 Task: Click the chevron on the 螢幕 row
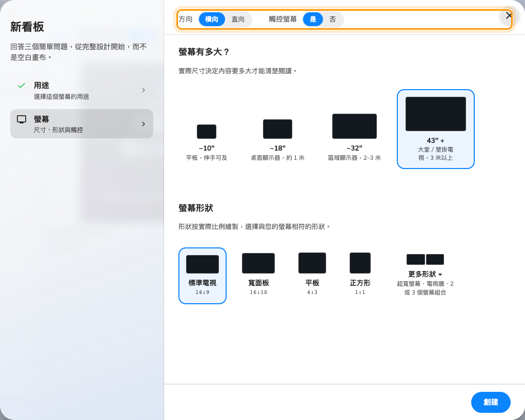pos(144,124)
